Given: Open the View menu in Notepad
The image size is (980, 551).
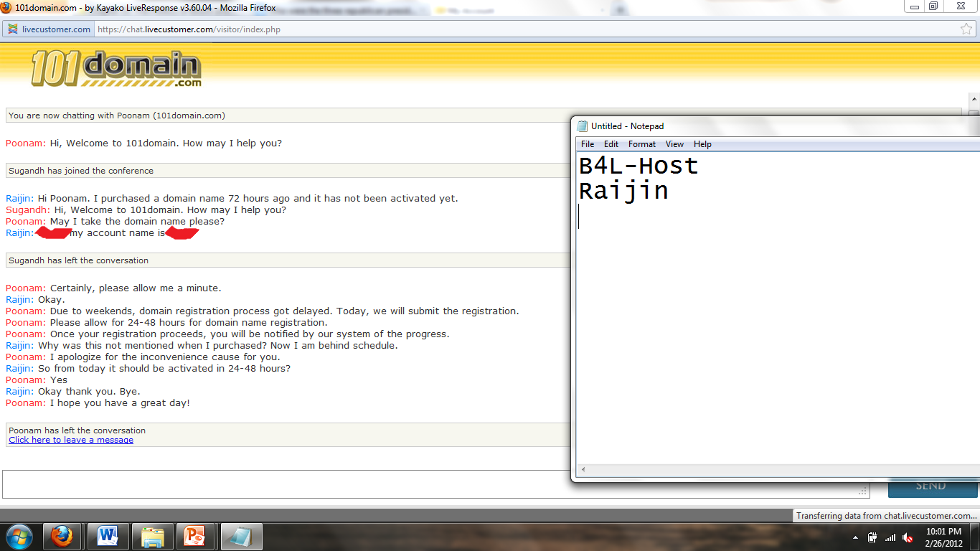Looking at the screenshot, I should pyautogui.click(x=674, y=144).
